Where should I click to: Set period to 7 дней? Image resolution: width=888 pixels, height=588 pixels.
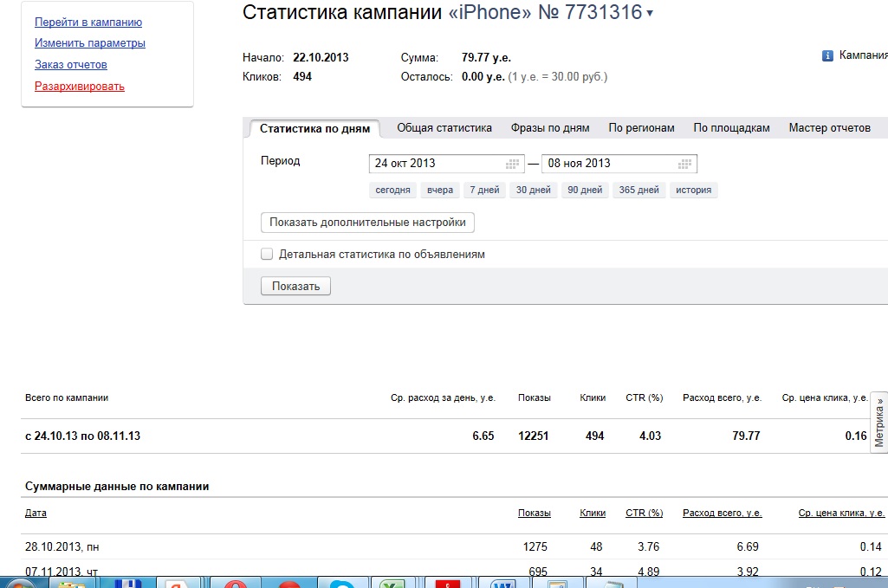click(x=484, y=190)
